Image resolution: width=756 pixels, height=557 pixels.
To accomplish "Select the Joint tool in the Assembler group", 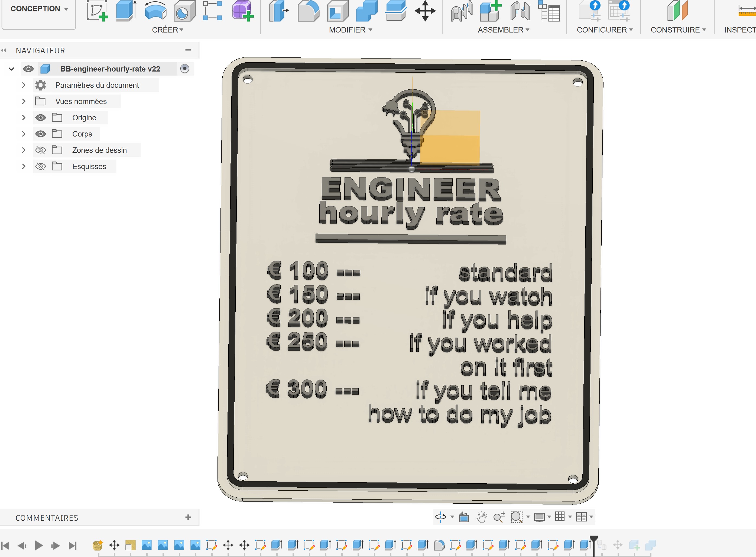I will 462,11.
